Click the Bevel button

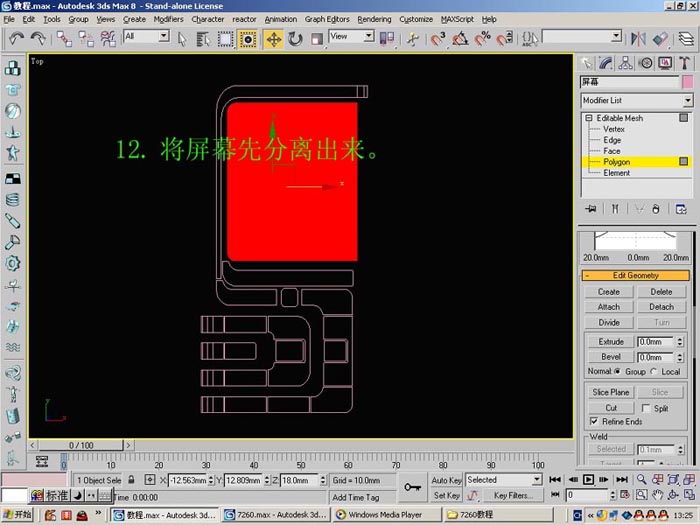(611, 357)
